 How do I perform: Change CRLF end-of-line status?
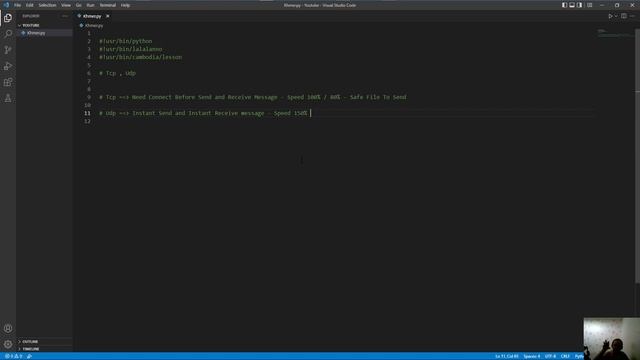coord(565,356)
